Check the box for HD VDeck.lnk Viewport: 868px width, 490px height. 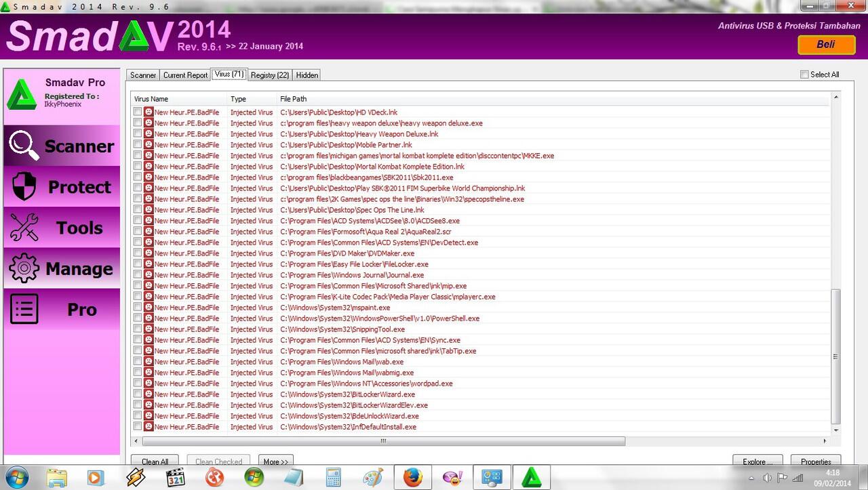tap(138, 112)
